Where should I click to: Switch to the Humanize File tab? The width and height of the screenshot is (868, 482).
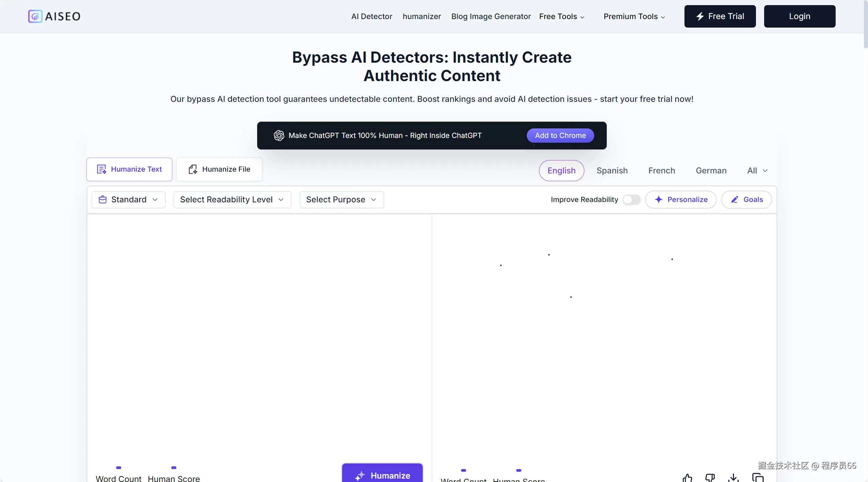(219, 169)
